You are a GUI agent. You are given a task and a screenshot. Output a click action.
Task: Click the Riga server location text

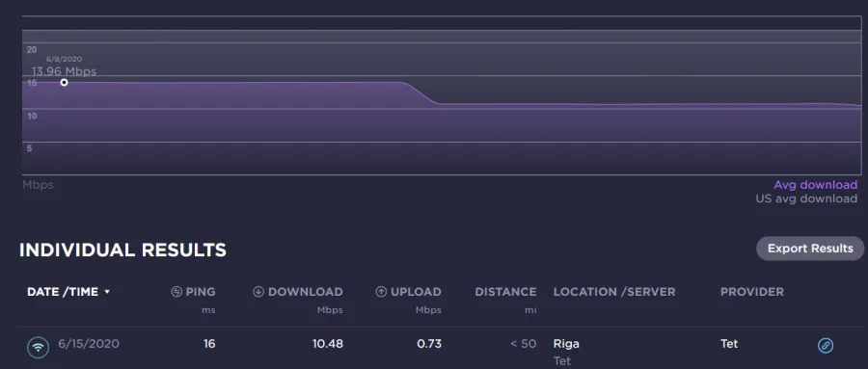tap(566, 344)
